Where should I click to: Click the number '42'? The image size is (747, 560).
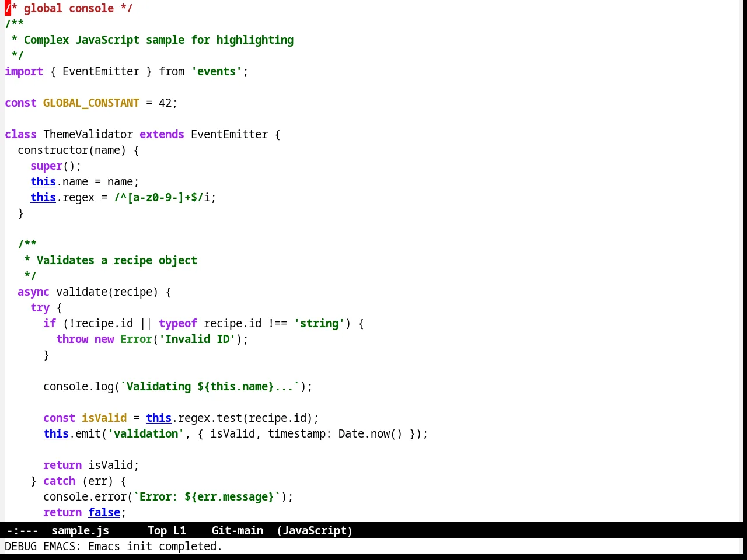[x=165, y=103]
